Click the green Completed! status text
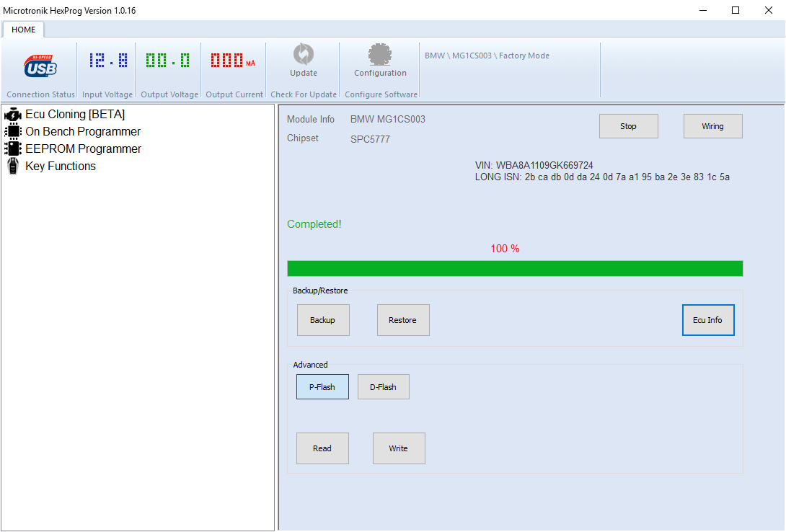The width and height of the screenshot is (786, 532). (x=314, y=224)
